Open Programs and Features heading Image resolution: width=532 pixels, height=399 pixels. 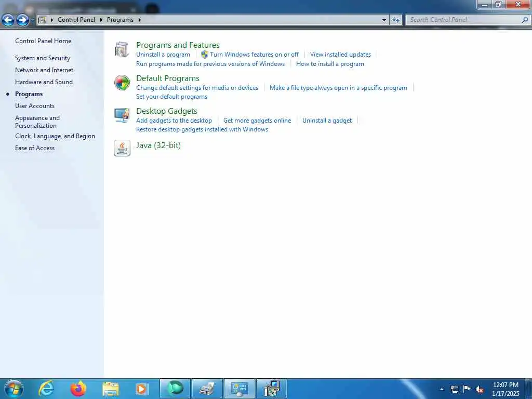click(178, 45)
